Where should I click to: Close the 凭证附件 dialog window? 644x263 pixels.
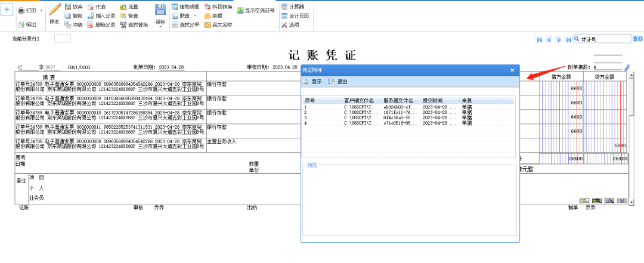(x=512, y=70)
